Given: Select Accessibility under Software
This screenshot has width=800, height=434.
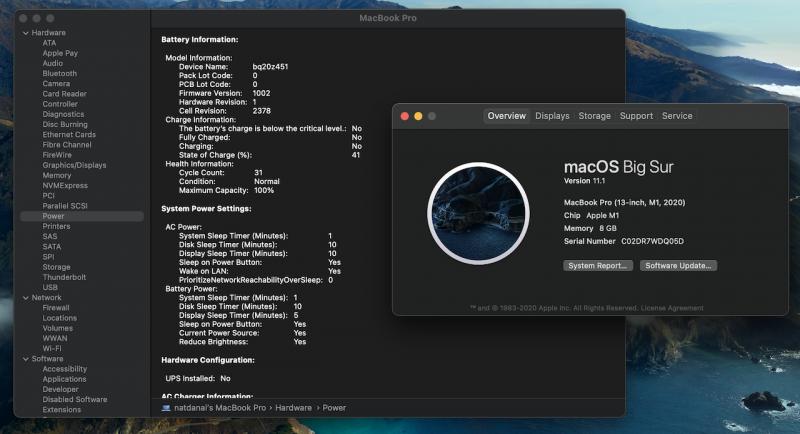Looking at the screenshot, I should [64, 369].
